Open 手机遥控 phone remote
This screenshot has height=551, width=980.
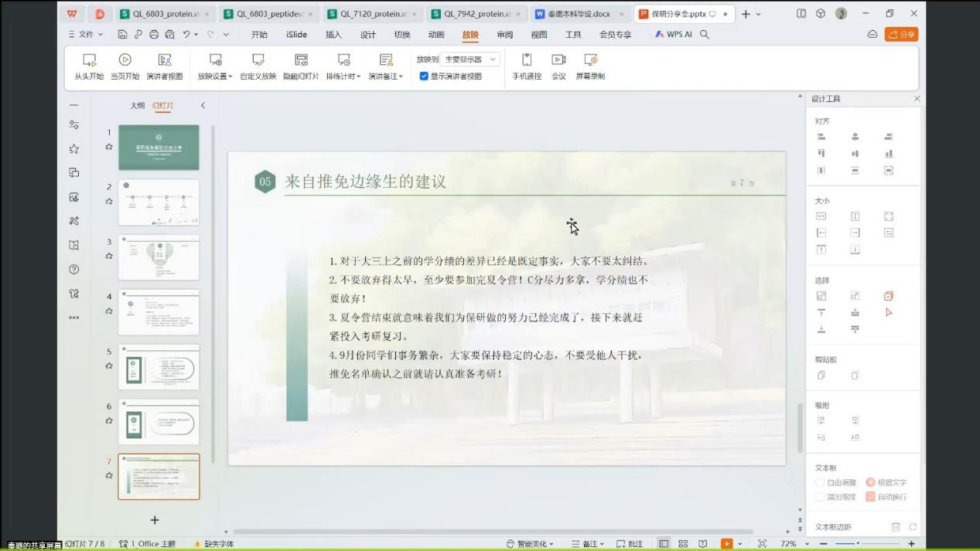coord(527,60)
